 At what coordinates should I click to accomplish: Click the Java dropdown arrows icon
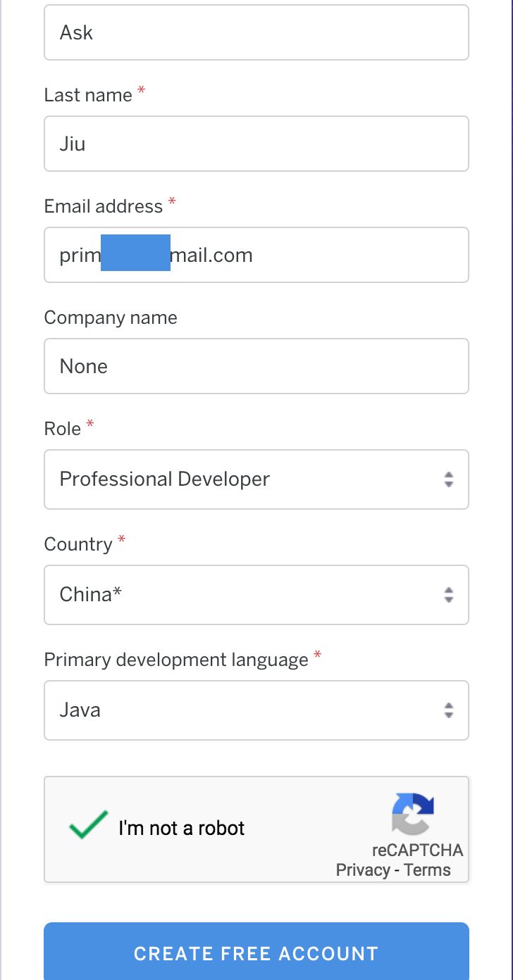tap(449, 710)
